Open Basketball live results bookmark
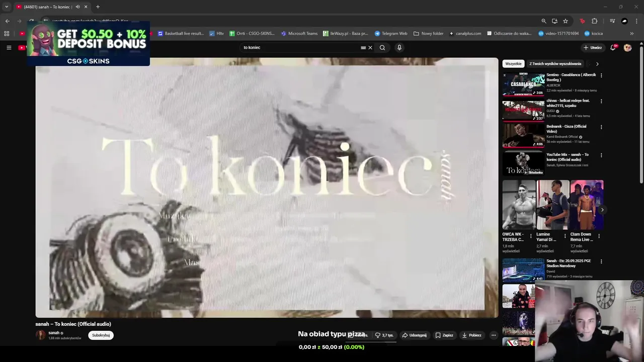 click(x=181, y=34)
